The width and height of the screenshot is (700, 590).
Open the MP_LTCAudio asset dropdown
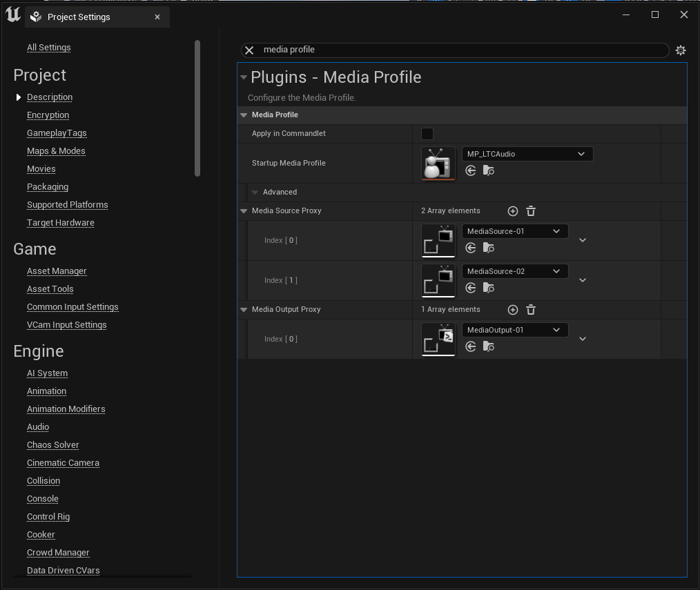click(x=527, y=154)
